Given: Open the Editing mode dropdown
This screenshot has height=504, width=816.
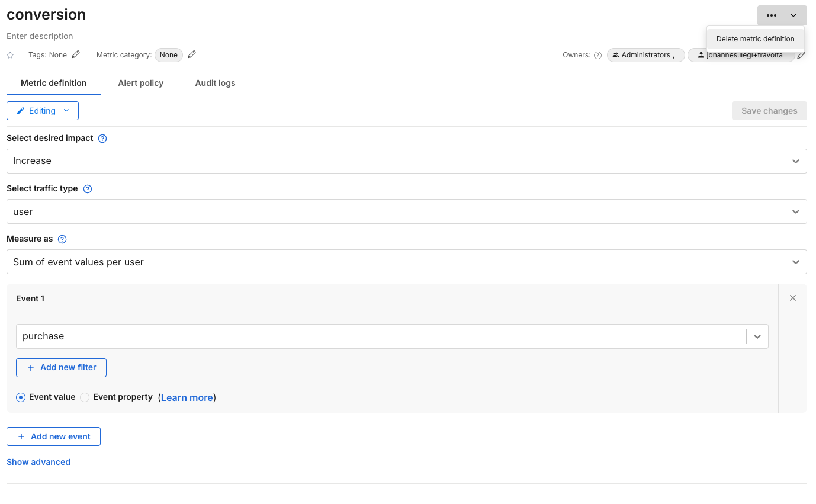Looking at the screenshot, I should [43, 111].
